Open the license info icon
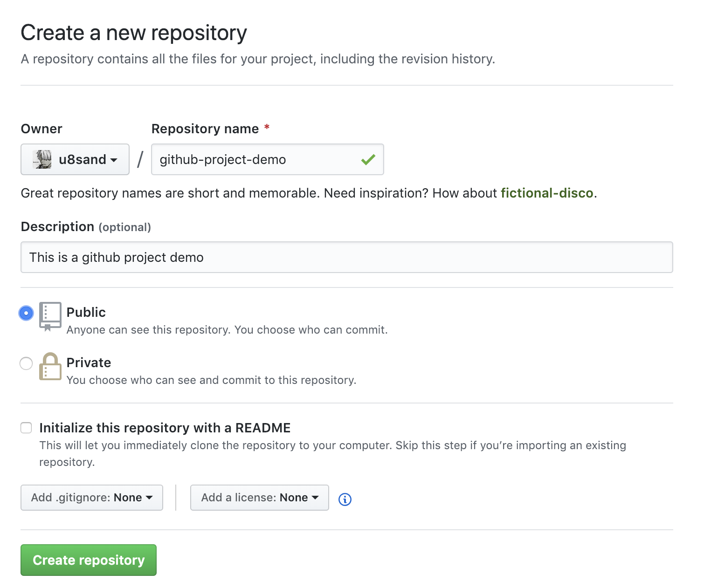 pos(345,499)
